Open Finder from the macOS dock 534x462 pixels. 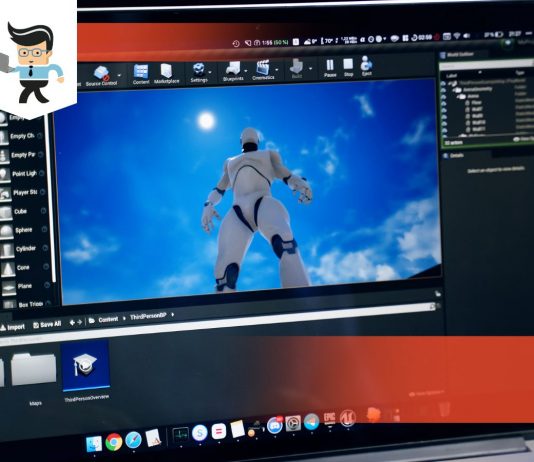point(94,444)
